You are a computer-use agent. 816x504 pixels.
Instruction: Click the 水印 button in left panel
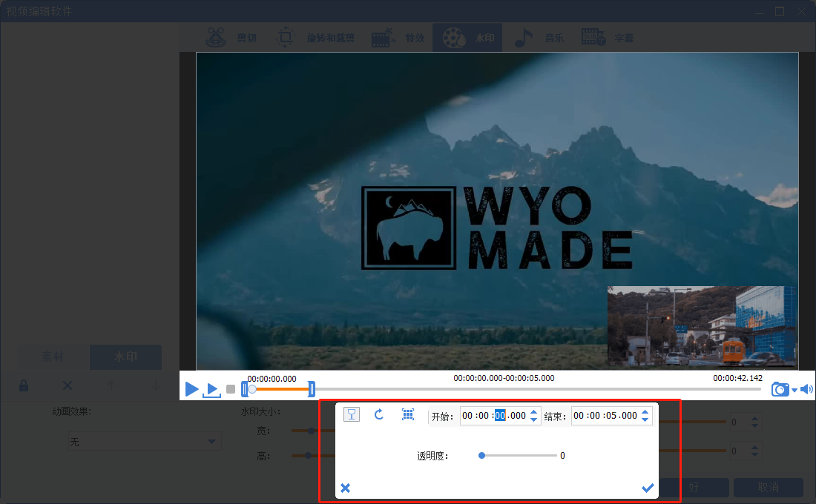(x=125, y=357)
